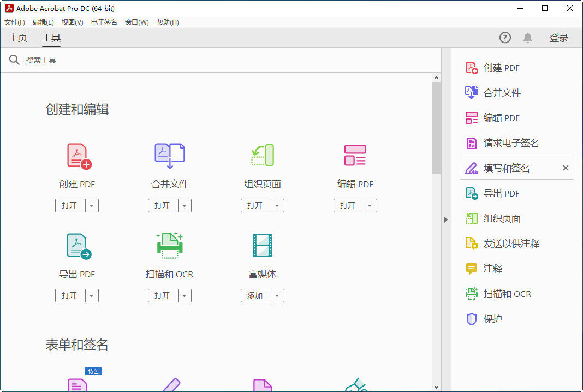Open 请求电子签名 in right sidebar

point(510,142)
